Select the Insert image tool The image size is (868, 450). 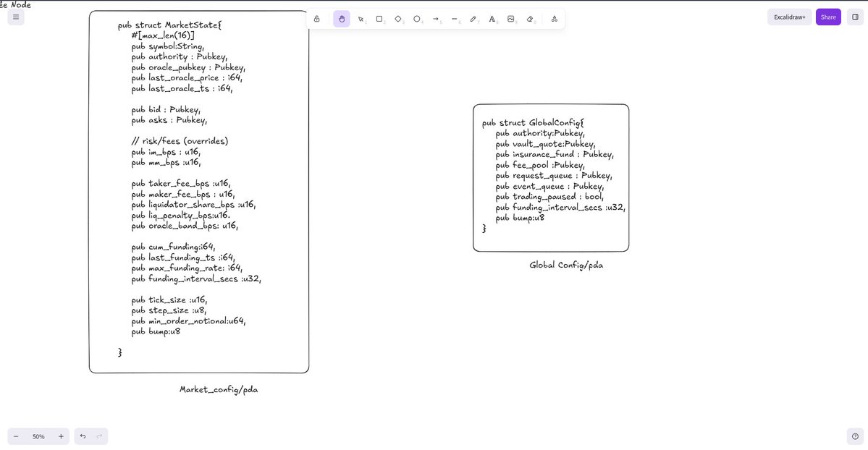[511, 19]
